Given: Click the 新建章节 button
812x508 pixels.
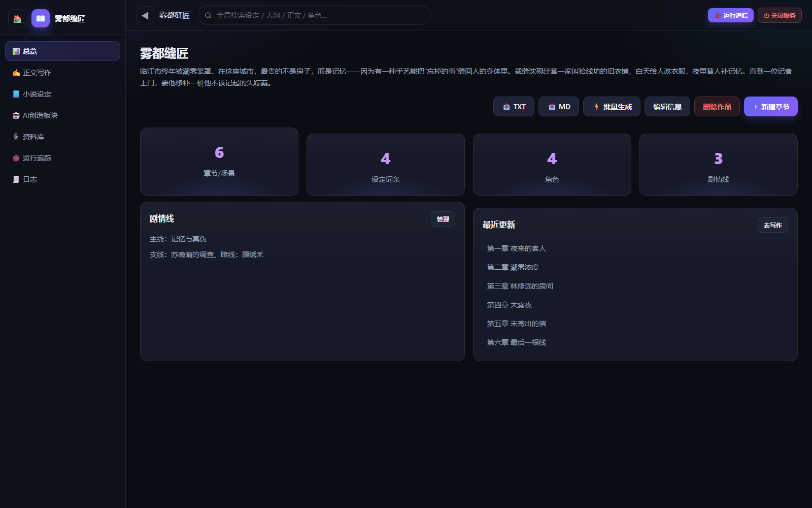Looking at the screenshot, I should [x=771, y=107].
